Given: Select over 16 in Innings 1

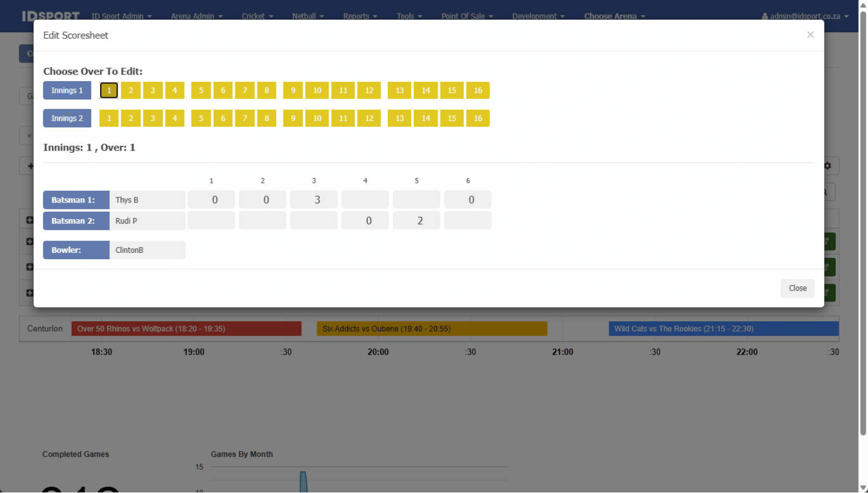Looking at the screenshot, I should coord(477,90).
